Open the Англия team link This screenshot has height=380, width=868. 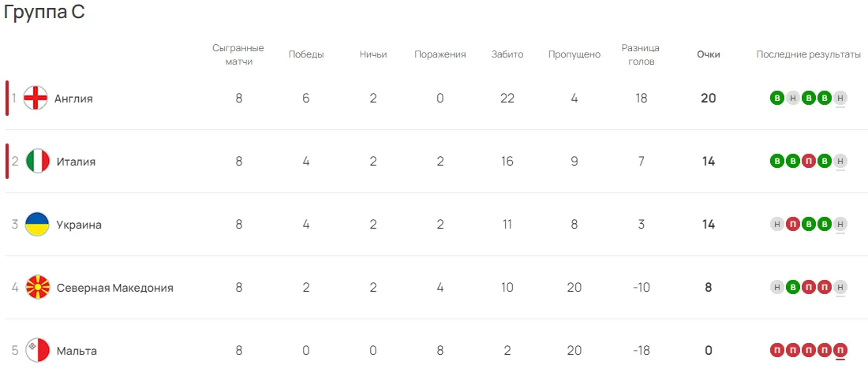click(x=73, y=99)
